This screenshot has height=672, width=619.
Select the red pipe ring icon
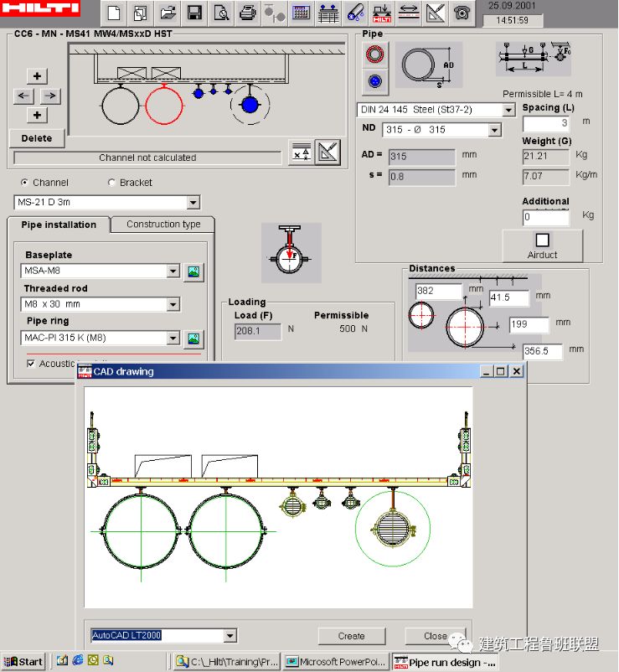374,54
